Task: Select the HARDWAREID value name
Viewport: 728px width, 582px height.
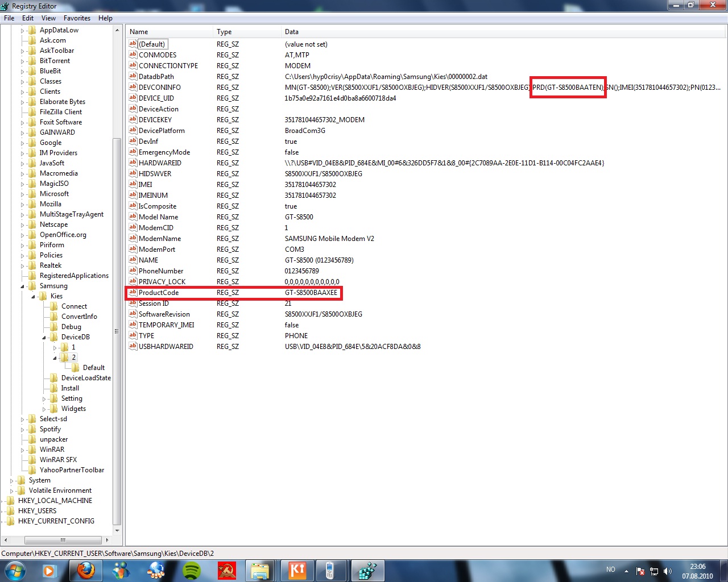Action: click(x=160, y=163)
